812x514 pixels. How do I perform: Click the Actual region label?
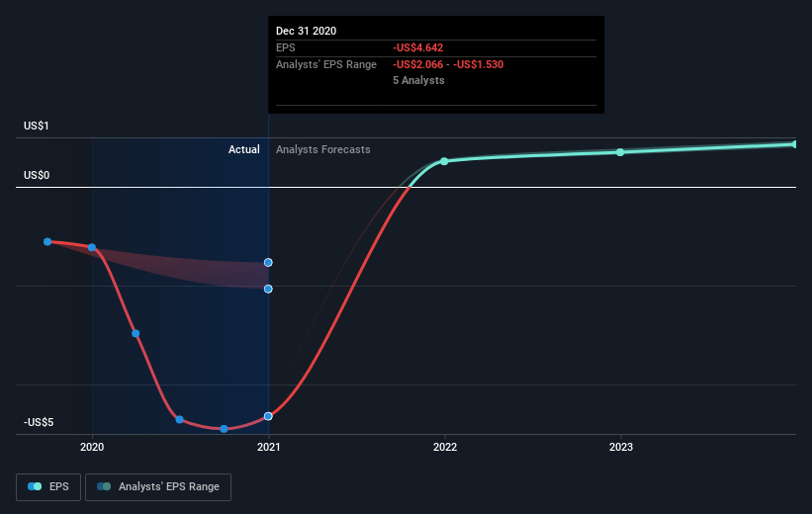(244, 149)
